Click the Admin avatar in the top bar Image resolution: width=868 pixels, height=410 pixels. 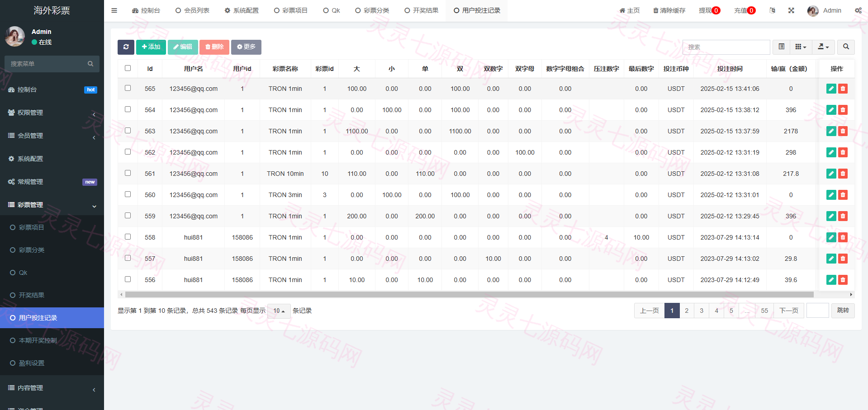coord(813,10)
